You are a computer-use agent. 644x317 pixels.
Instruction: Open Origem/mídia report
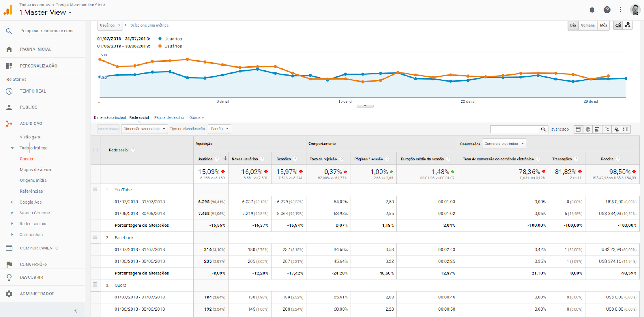click(33, 181)
